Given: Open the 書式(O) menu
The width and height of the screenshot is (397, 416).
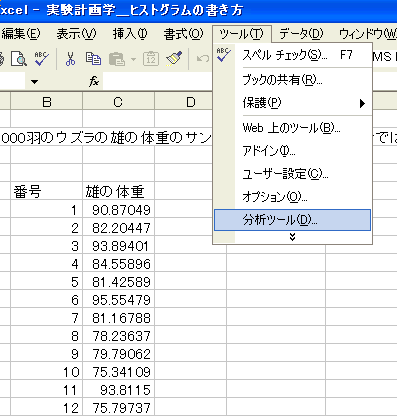Looking at the screenshot, I should 183,34.
